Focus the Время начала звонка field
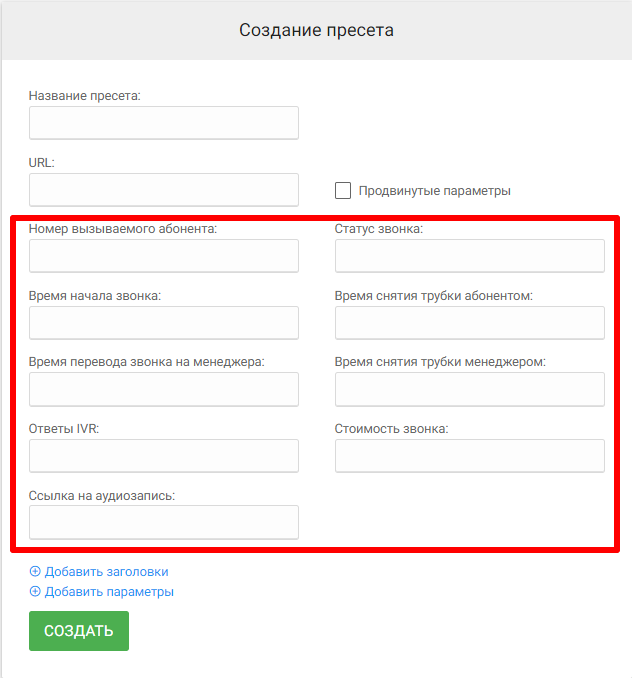The width and height of the screenshot is (632, 678). [164, 323]
